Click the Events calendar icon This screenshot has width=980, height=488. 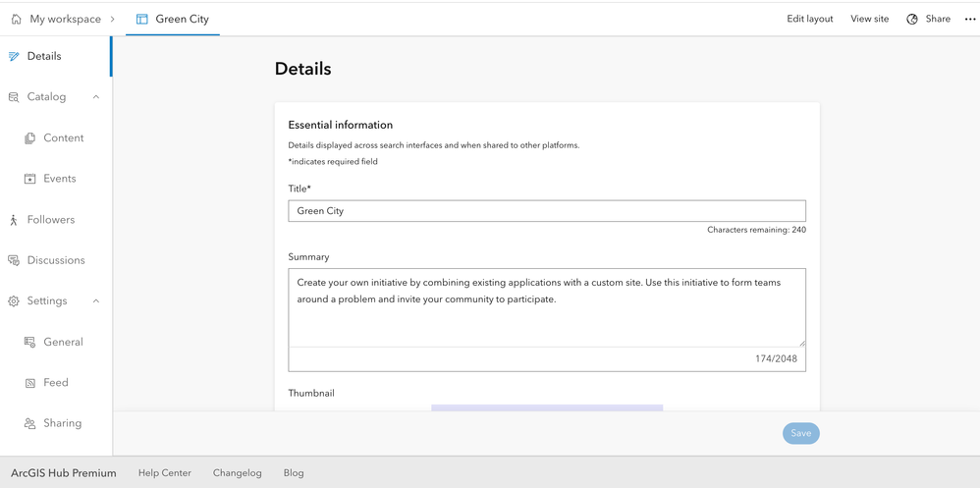30,179
